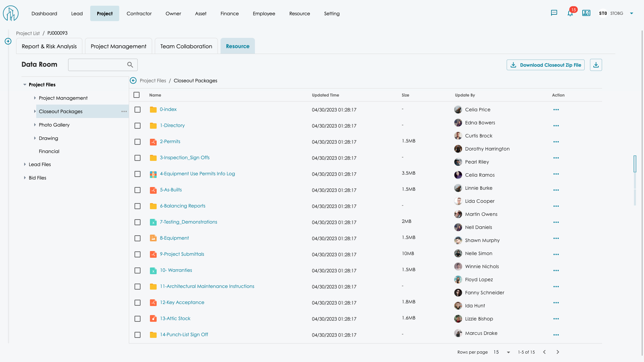
Task: Click the download icon button
Action: pyautogui.click(x=596, y=65)
